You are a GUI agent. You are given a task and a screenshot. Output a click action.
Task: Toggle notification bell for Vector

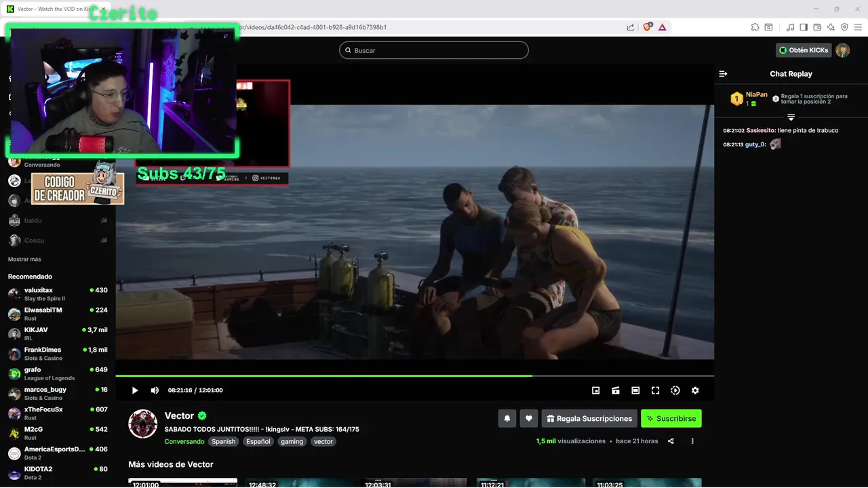pos(507,419)
